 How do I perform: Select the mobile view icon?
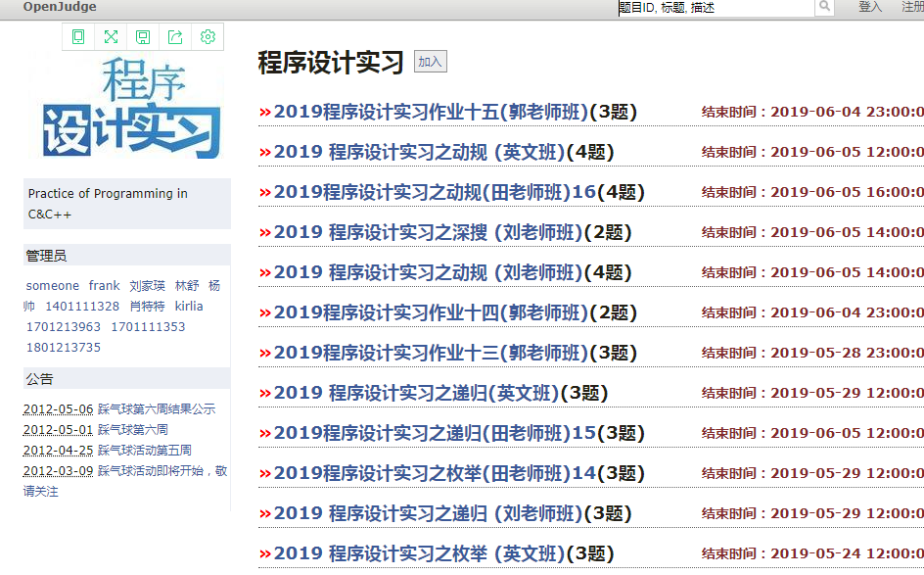pyautogui.click(x=78, y=36)
